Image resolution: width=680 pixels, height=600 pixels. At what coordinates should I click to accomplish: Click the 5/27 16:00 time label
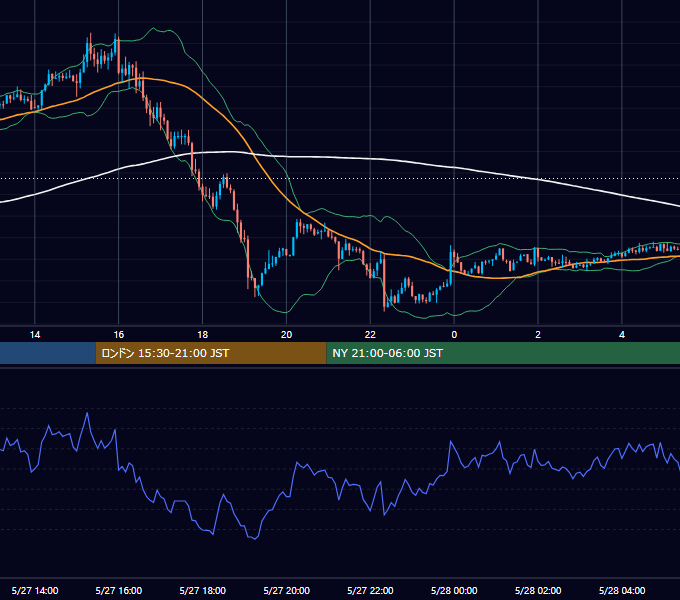click(x=118, y=590)
